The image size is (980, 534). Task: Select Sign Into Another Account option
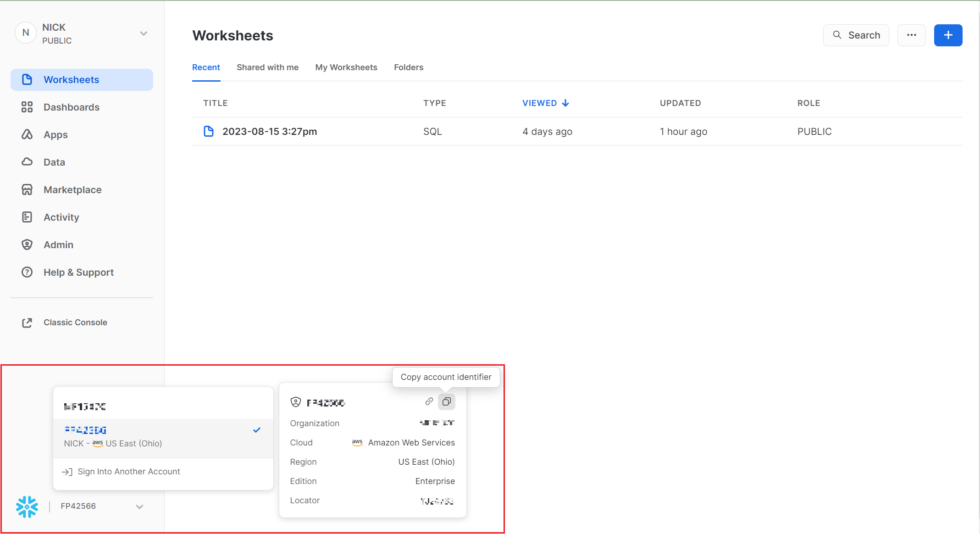point(129,472)
